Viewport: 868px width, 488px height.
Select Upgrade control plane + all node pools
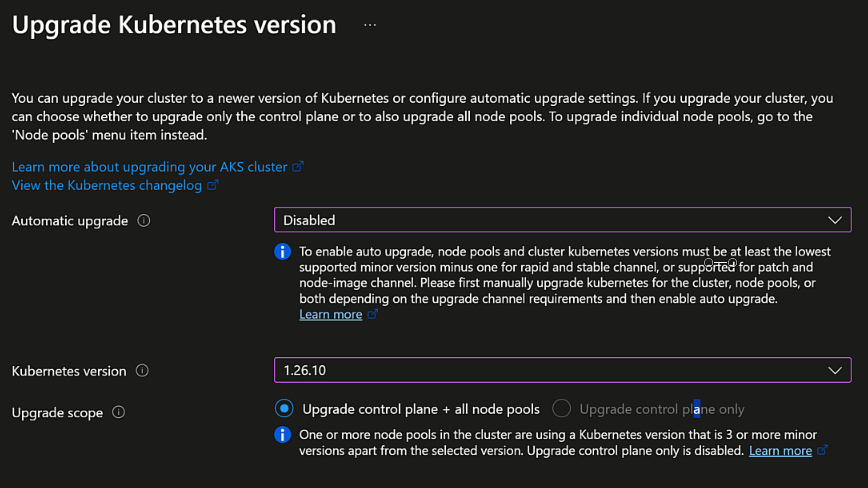[285, 409]
